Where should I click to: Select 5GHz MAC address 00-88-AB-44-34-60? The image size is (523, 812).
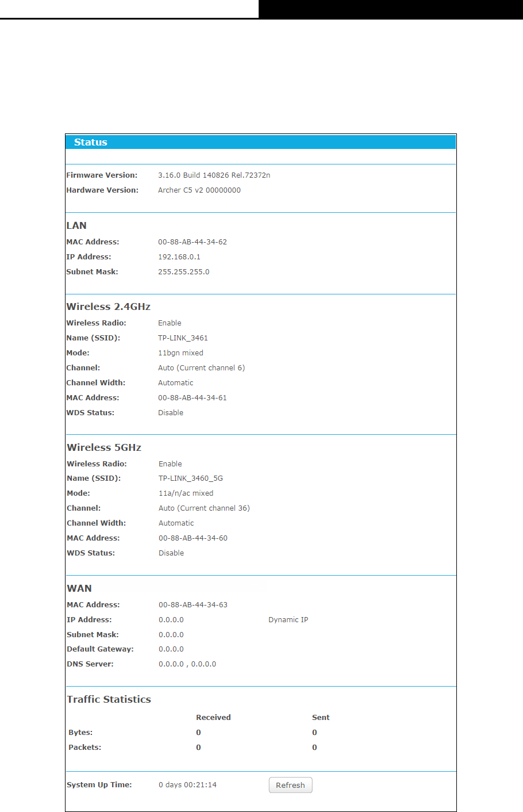[x=193, y=538]
